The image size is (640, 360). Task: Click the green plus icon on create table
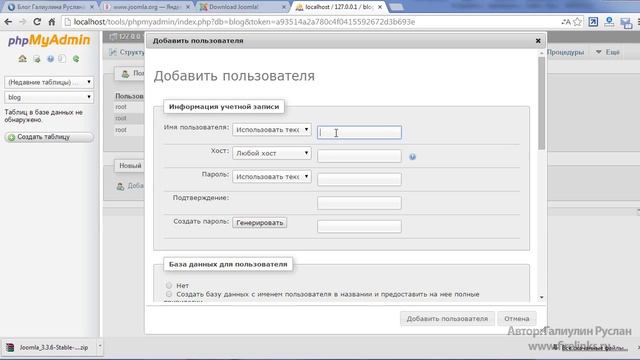click(x=11, y=137)
